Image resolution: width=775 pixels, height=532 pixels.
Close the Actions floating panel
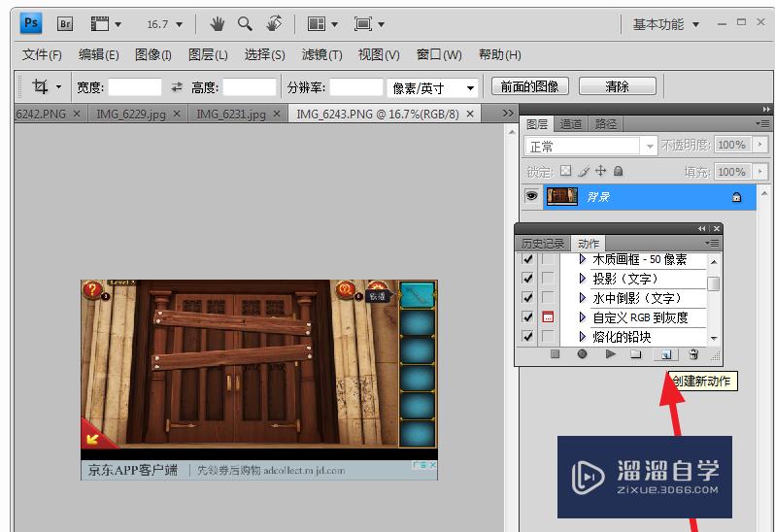[717, 229]
